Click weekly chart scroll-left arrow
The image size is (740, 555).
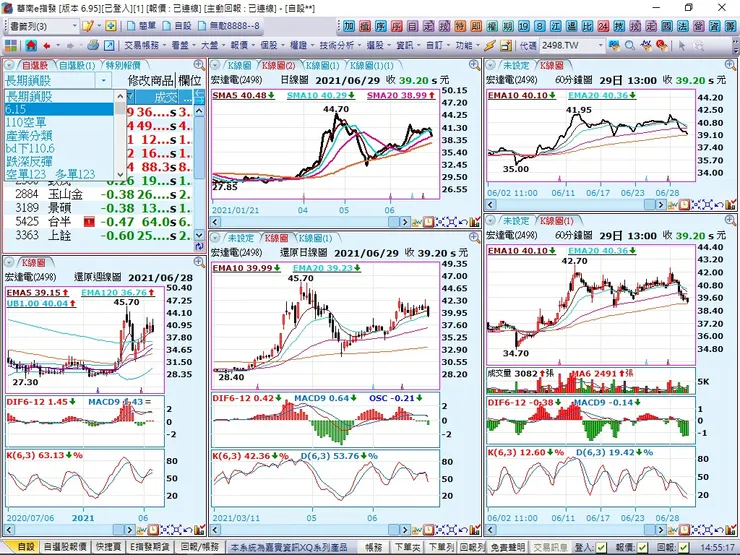(9, 530)
